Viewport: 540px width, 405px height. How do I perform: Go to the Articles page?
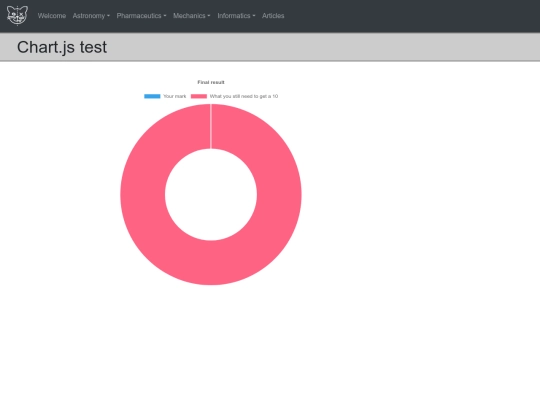pyautogui.click(x=273, y=16)
